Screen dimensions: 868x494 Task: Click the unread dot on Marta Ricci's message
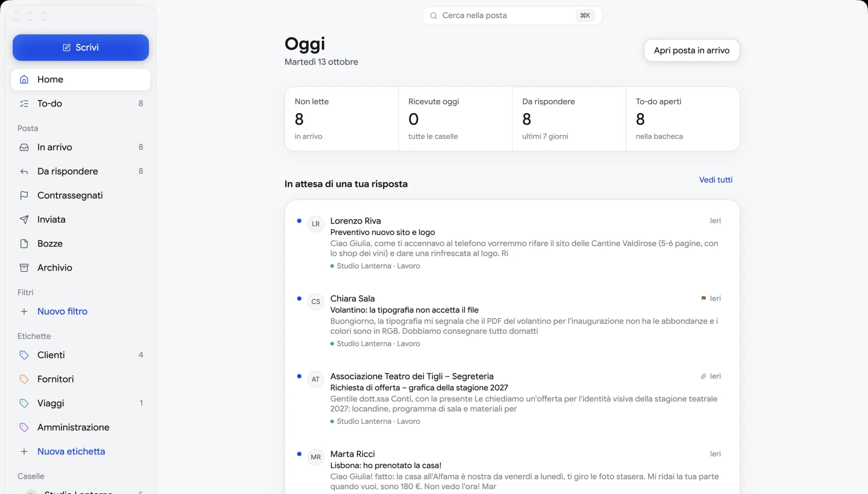tap(299, 454)
